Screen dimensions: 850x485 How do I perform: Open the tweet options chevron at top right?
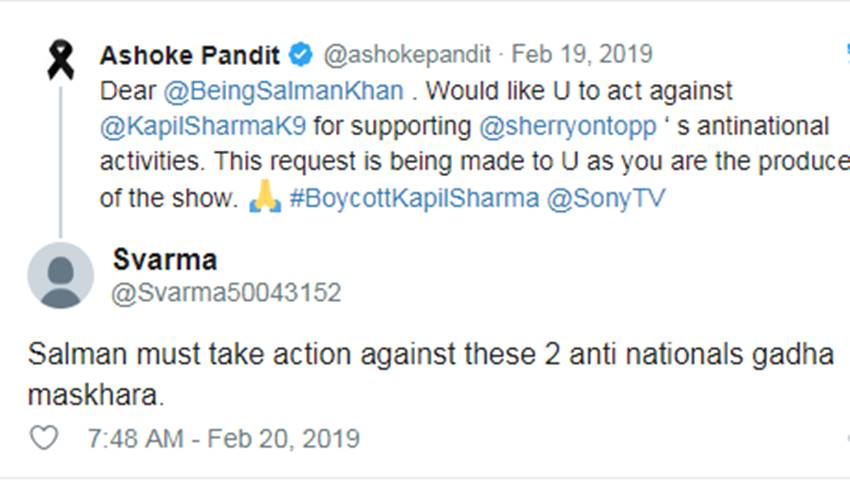[x=845, y=48]
